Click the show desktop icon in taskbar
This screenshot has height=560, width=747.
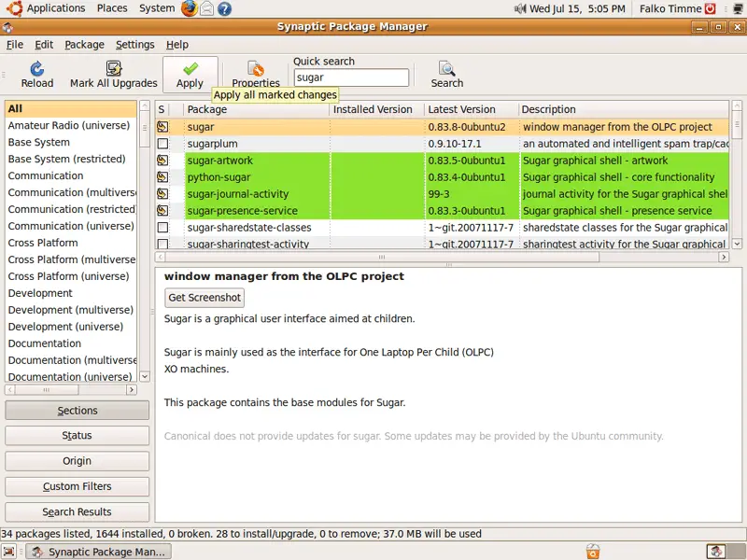point(9,552)
